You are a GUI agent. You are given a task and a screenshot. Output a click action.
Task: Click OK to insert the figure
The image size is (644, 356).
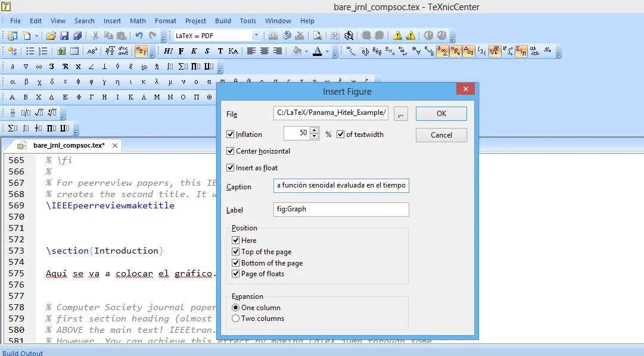(x=441, y=113)
